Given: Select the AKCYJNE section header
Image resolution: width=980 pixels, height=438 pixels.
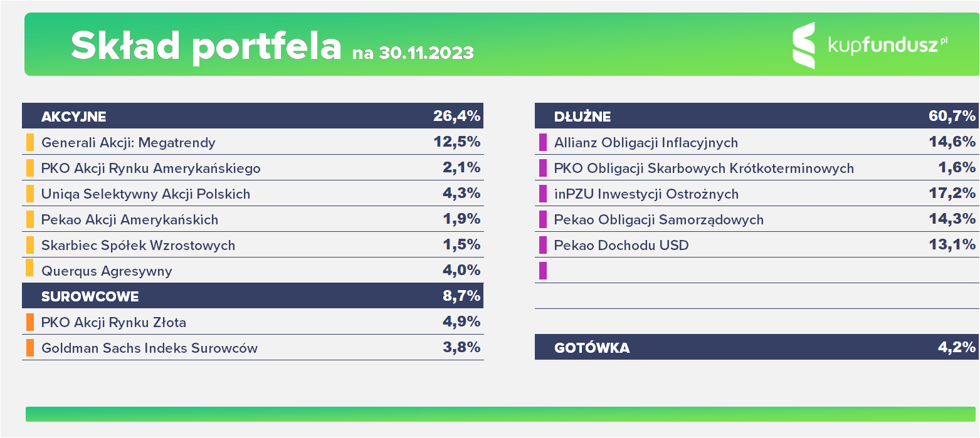Looking at the screenshot, I should tap(74, 117).
